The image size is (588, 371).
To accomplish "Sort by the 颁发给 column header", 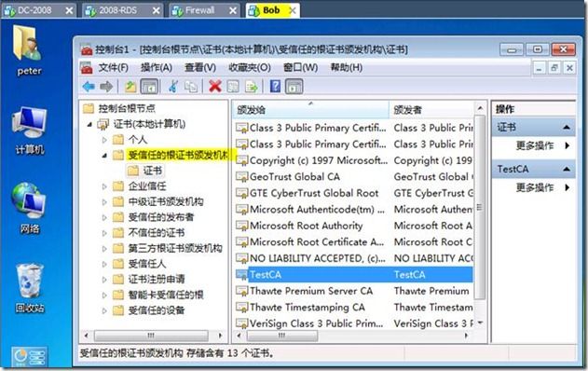I will pyautogui.click(x=310, y=110).
